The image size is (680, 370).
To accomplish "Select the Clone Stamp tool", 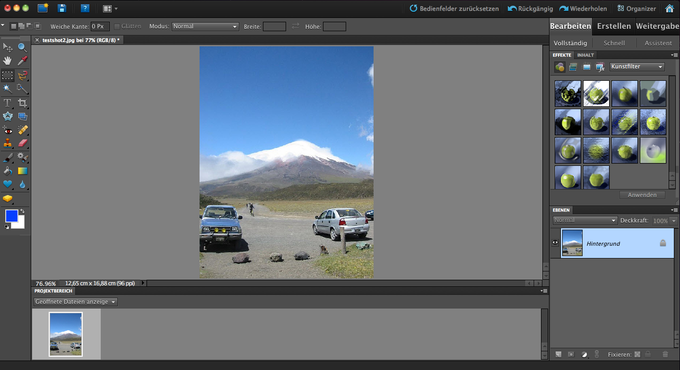I will pos(7,143).
